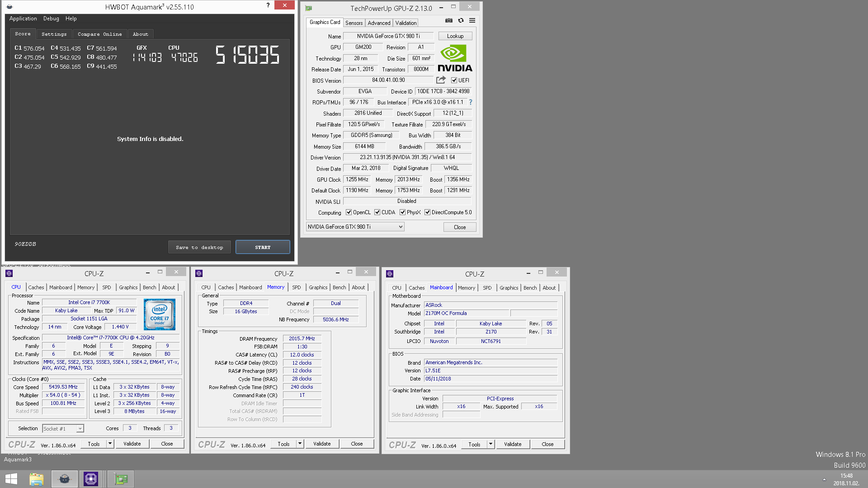Click the Aquamark title bar app icon
This screenshot has width=868, height=488.
click(x=9, y=7)
